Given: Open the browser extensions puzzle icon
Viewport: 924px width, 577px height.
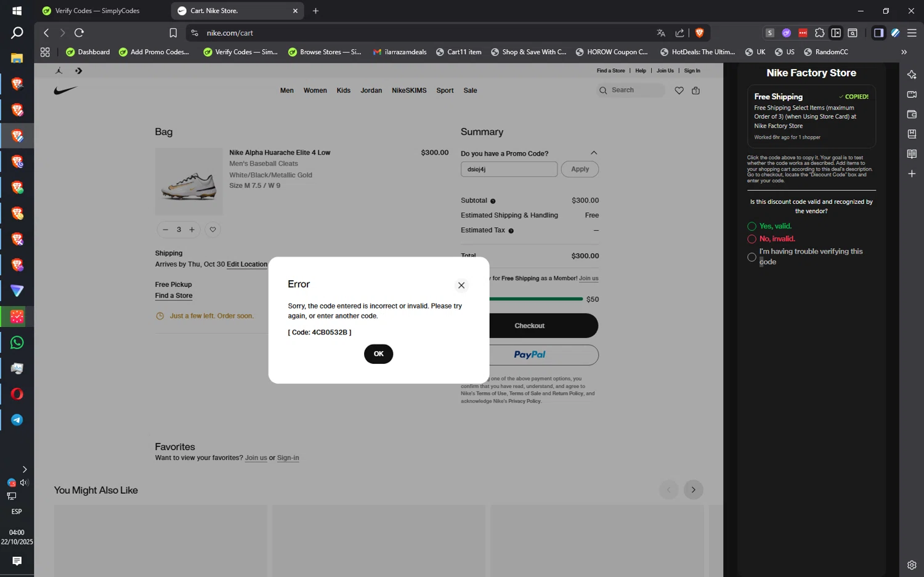Looking at the screenshot, I should [x=819, y=33].
